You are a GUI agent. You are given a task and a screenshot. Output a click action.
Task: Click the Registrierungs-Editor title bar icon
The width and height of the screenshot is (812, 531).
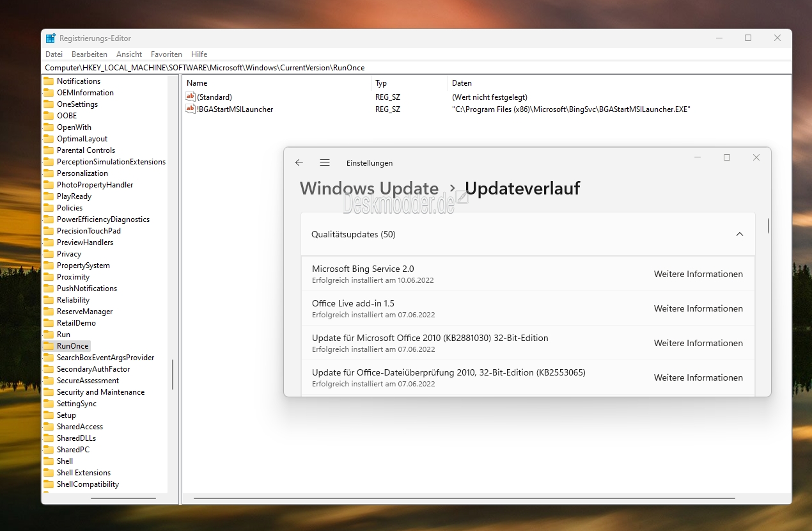click(51, 38)
